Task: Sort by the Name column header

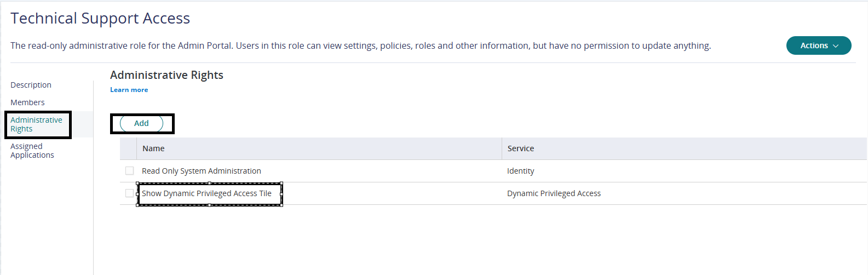Action: tap(319, 148)
